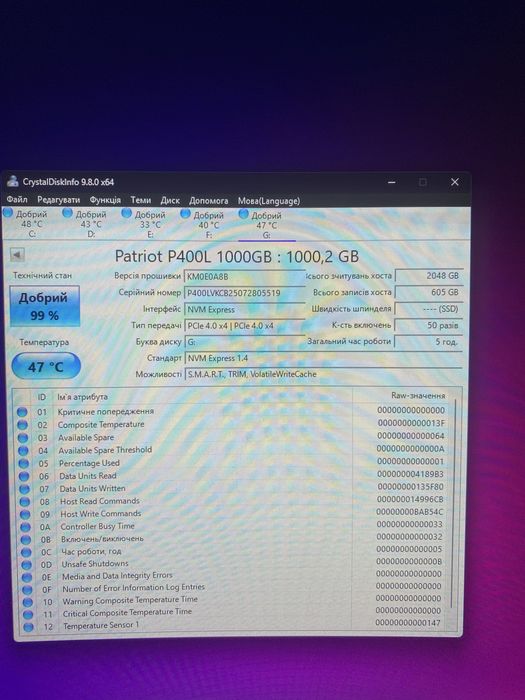Click raw value 0000000000147
Image resolution: width=525 pixels, height=700 pixels.
[408, 622]
